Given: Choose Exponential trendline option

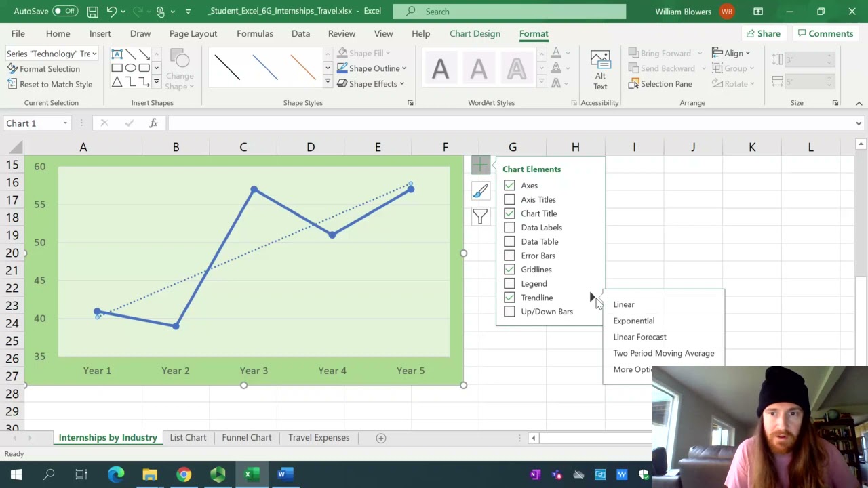Looking at the screenshot, I should pos(634,321).
